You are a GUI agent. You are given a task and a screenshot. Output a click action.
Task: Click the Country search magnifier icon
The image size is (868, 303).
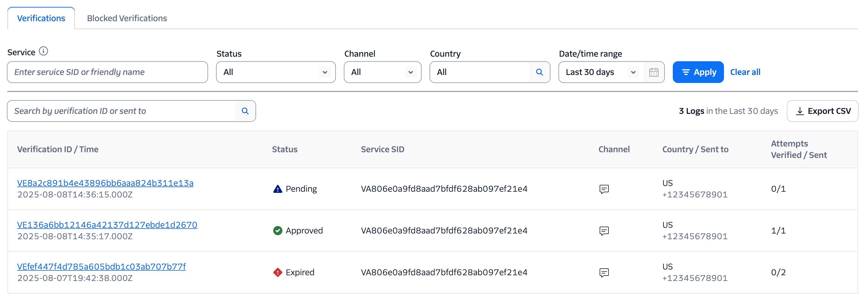click(x=540, y=72)
